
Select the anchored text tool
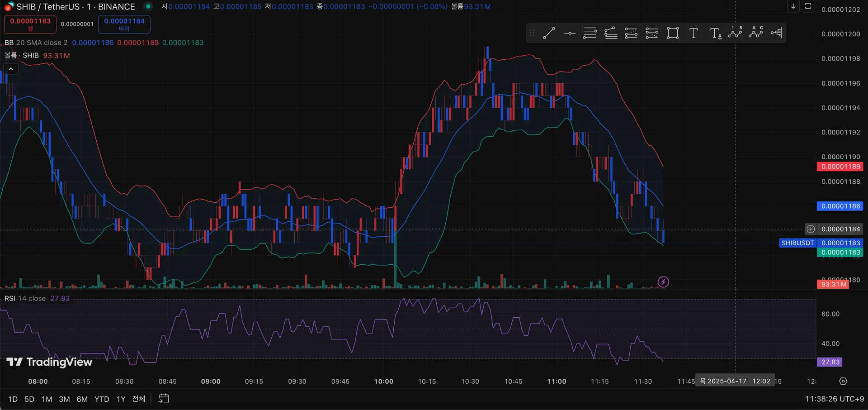tap(715, 33)
